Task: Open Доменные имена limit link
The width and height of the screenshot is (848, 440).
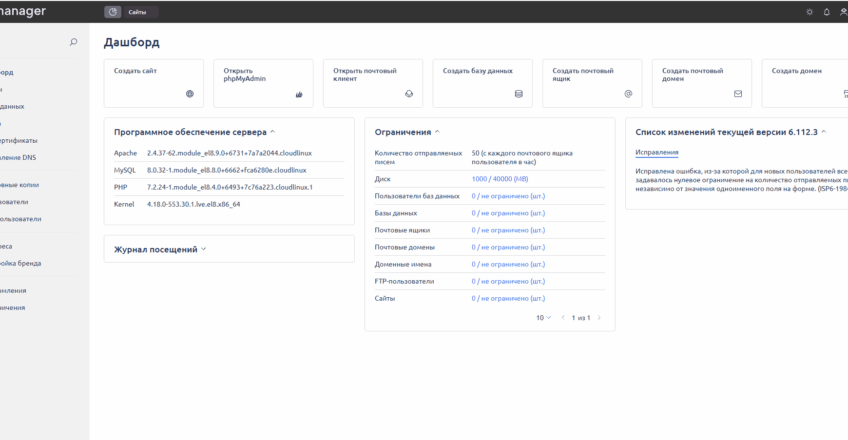Action: click(x=508, y=264)
